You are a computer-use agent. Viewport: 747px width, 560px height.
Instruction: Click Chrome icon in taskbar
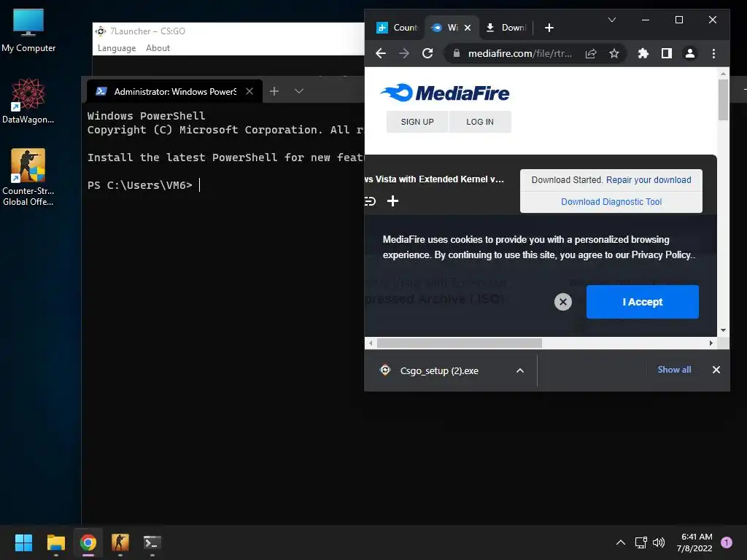click(88, 542)
